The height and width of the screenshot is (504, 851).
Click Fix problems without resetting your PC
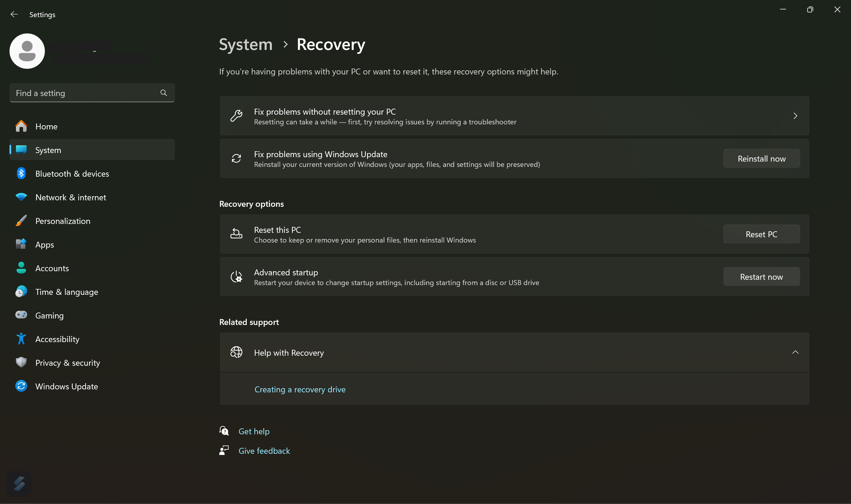tap(514, 116)
